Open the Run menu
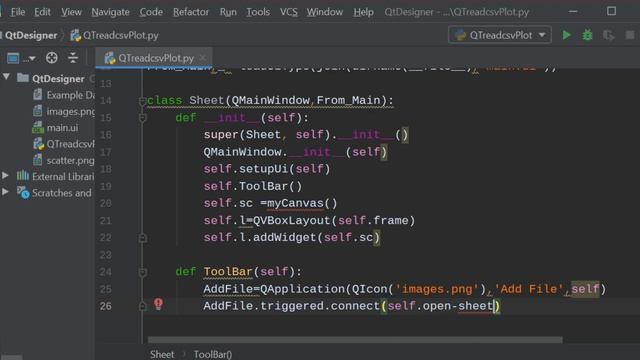 [x=228, y=12]
